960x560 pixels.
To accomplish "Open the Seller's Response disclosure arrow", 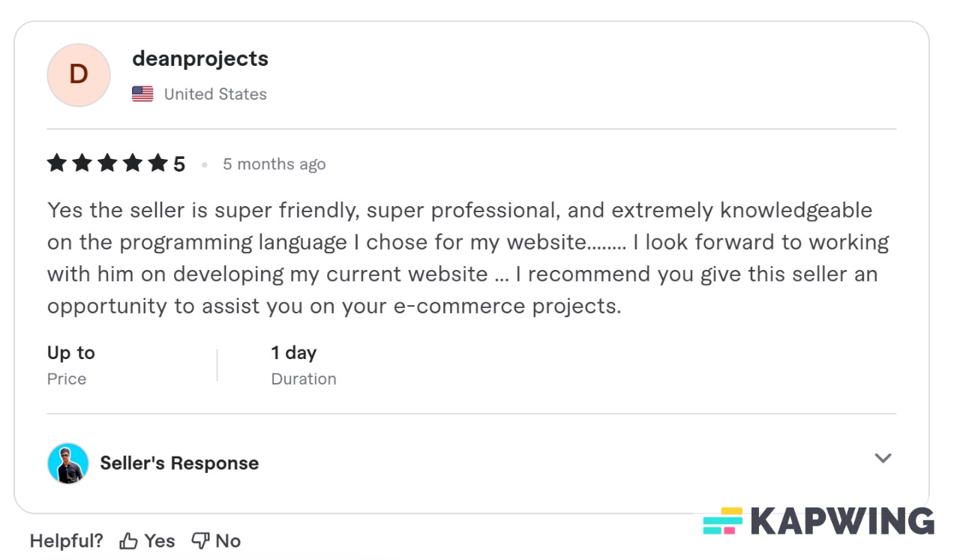I will pos(884,458).
